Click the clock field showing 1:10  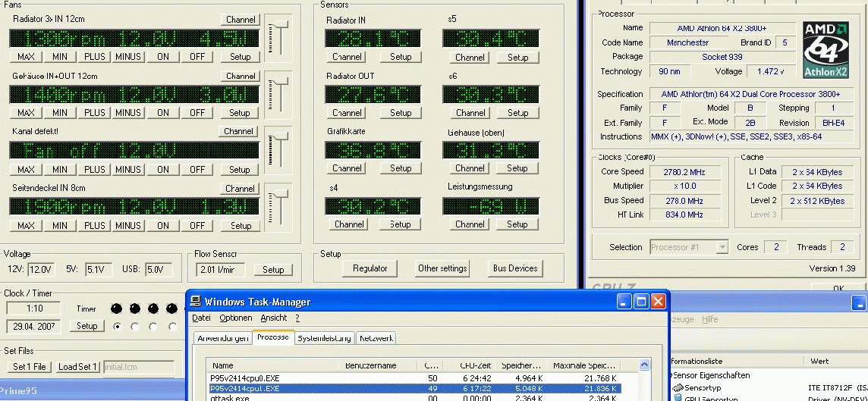click(x=34, y=309)
